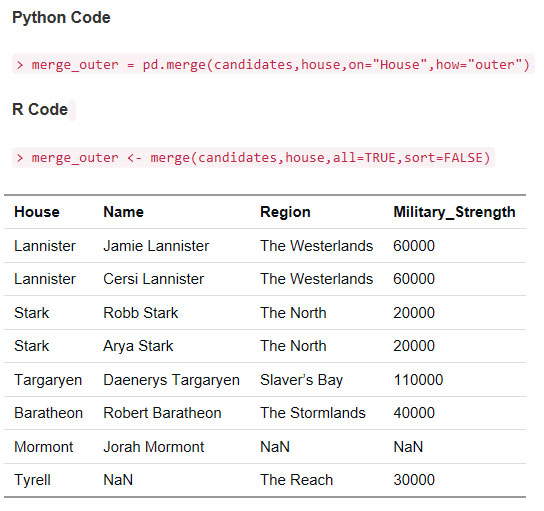The image size is (544, 511).
Task: Click House cell in Jamie Lannister row
Action: coord(45,246)
